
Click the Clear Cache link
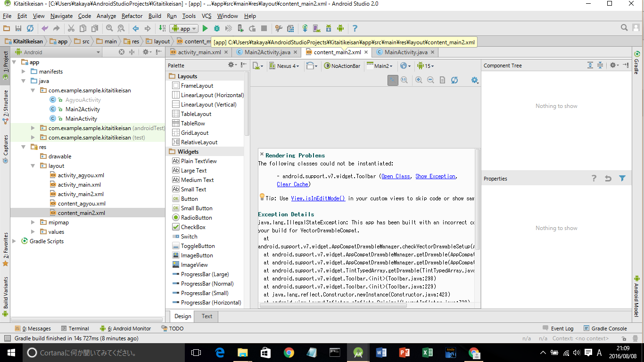tap(293, 184)
